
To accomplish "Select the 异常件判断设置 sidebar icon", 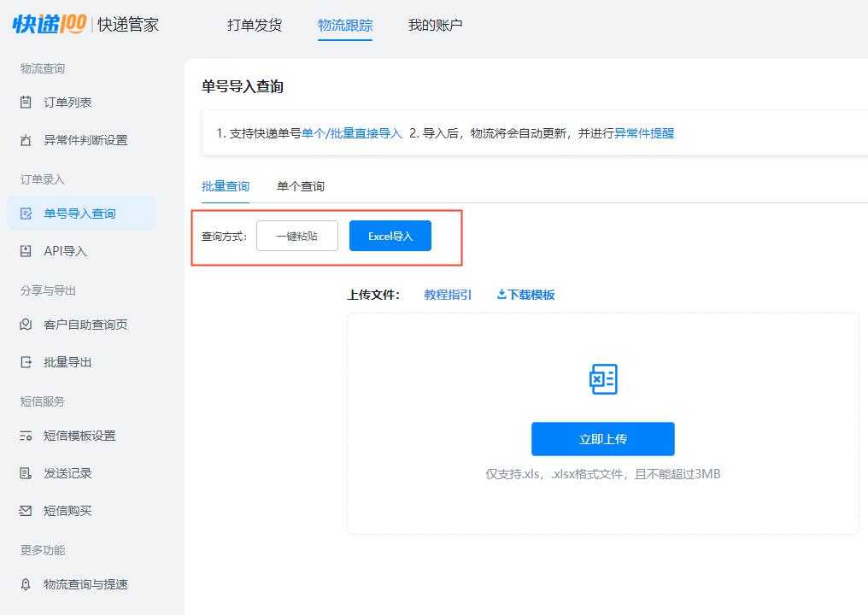I will coord(27,140).
